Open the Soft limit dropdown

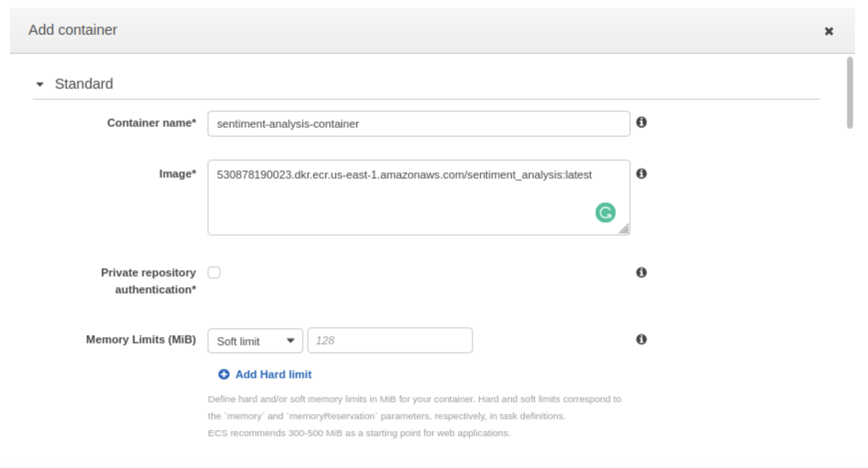[x=255, y=341]
